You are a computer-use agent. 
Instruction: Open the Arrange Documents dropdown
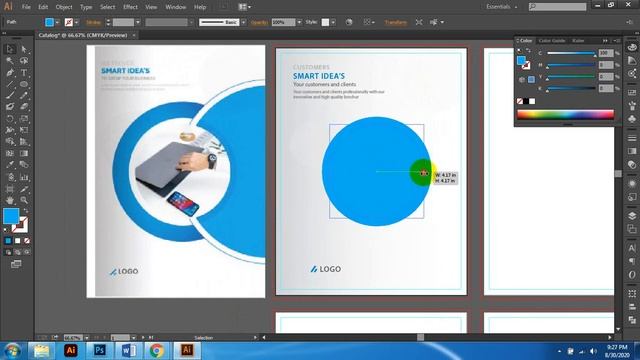pyautogui.click(x=244, y=7)
